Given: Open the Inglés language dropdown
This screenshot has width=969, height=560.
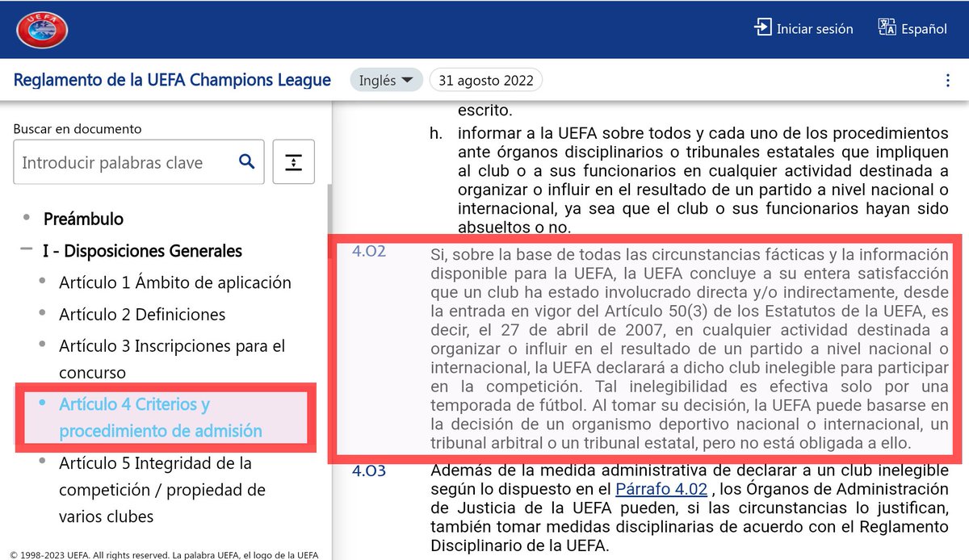Looking at the screenshot, I should 386,80.
